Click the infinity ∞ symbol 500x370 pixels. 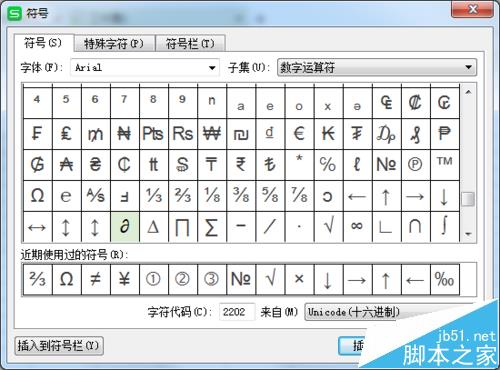tap(357, 227)
